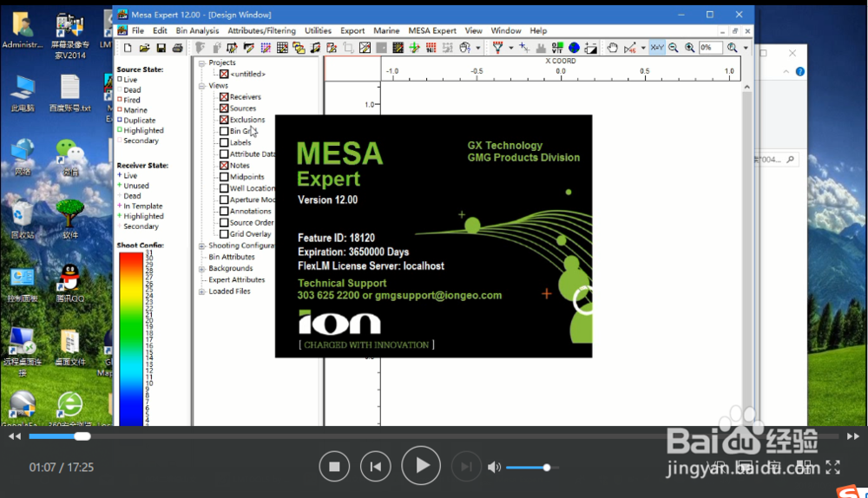Click the blue globe toolbar icon

click(x=574, y=48)
